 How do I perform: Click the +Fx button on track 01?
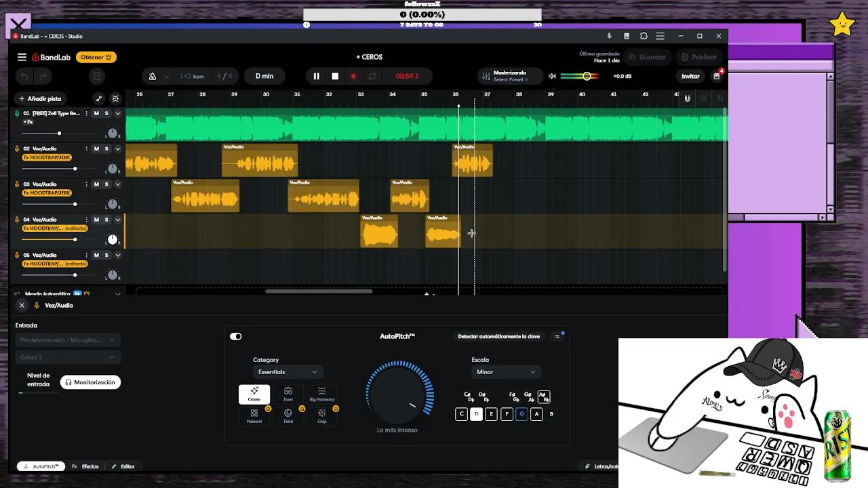click(28, 122)
